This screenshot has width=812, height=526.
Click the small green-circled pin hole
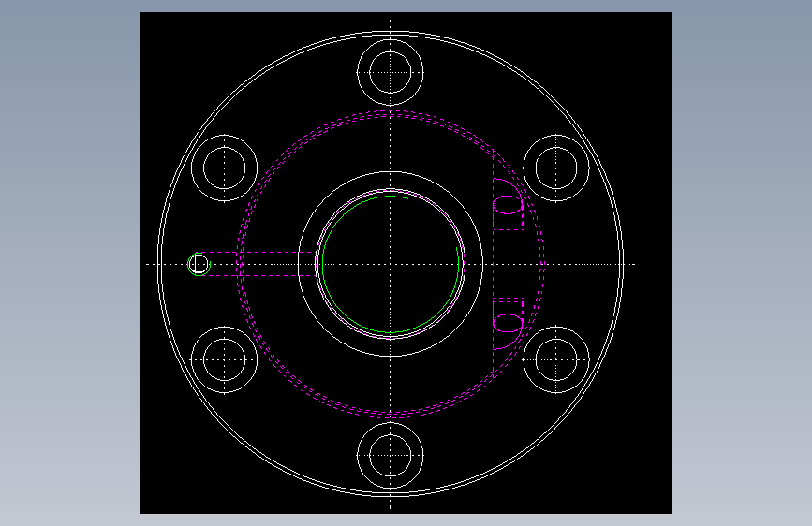point(199,264)
